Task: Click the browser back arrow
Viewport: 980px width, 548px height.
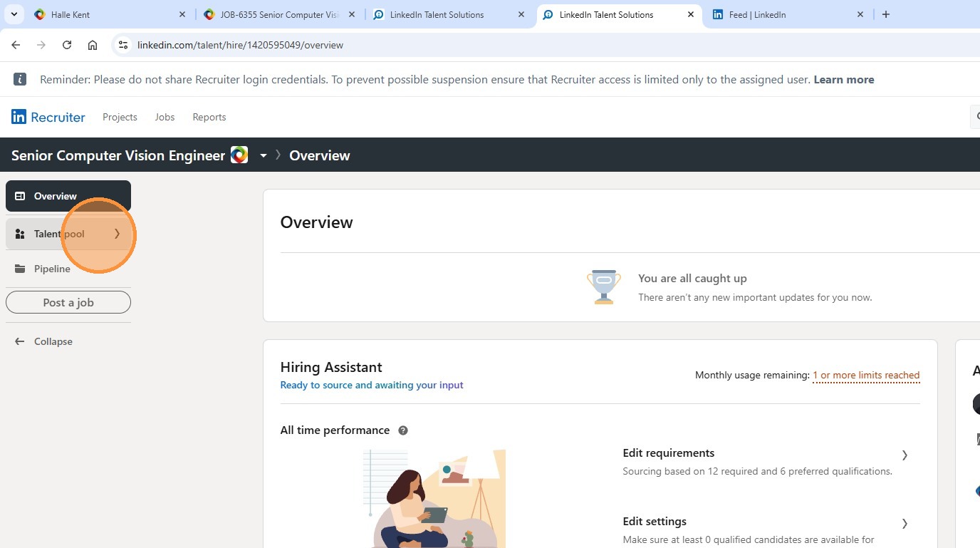Action: [16, 45]
